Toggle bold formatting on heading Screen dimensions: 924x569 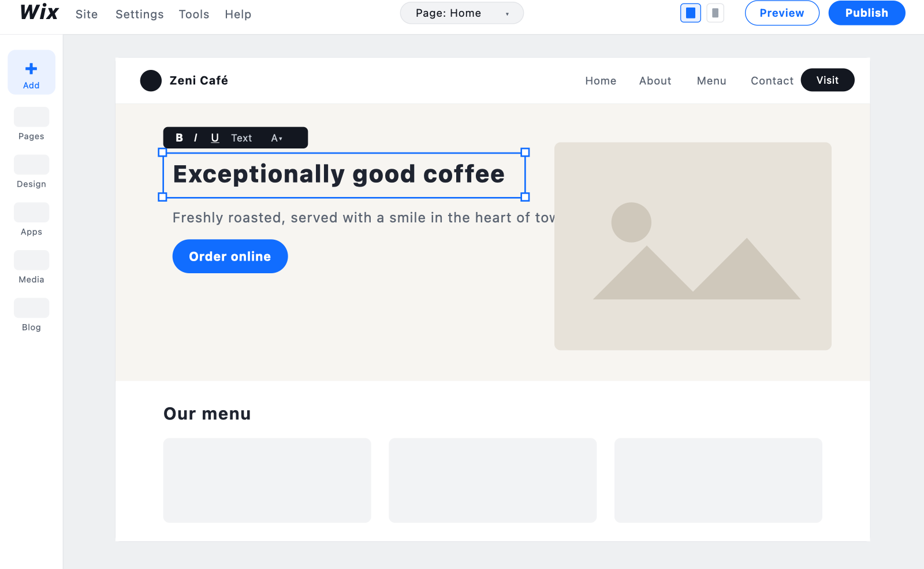point(179,137)
